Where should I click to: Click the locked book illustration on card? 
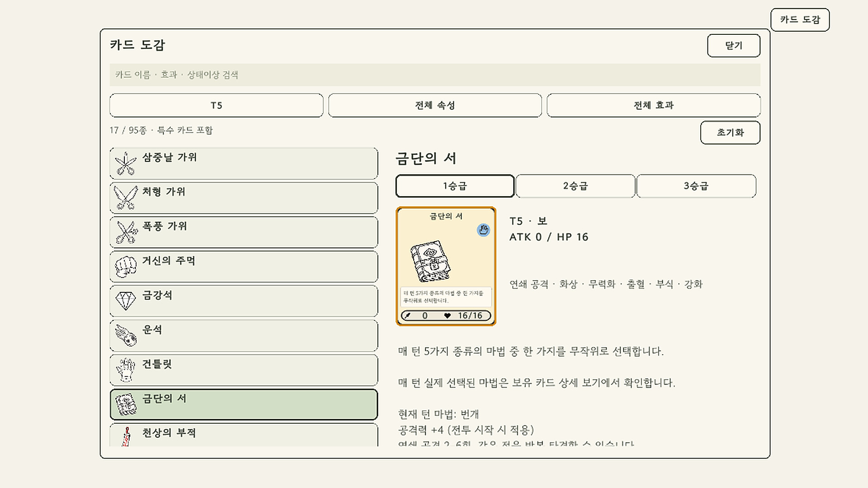(x=430, y=262)
